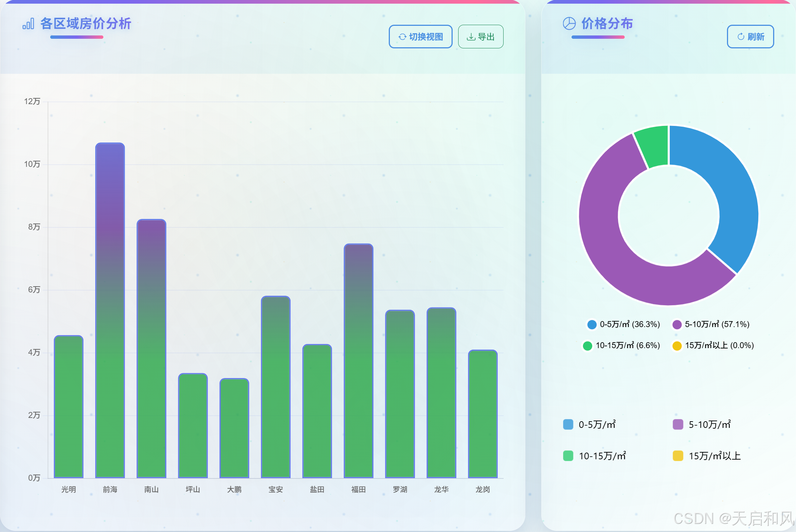The image size is (796, 532).
Task: Select the 盐田 bar in the chart
Action: tap(317, 411)
